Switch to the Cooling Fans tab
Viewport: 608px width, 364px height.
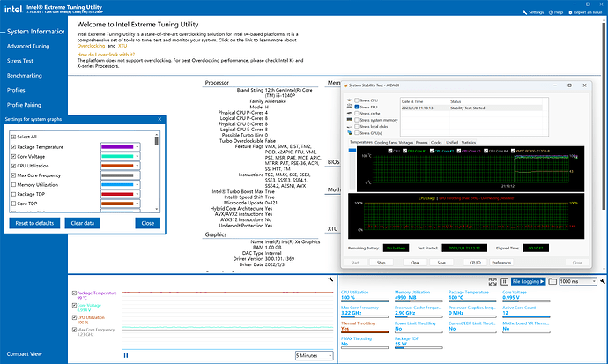click(385, 141)
